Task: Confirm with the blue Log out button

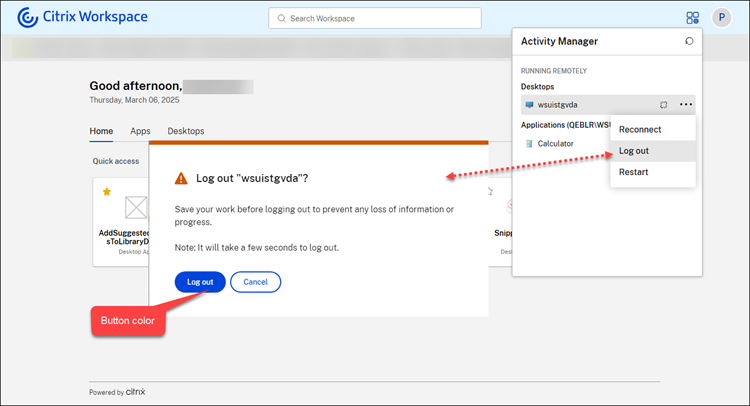Action: [200, 282]
